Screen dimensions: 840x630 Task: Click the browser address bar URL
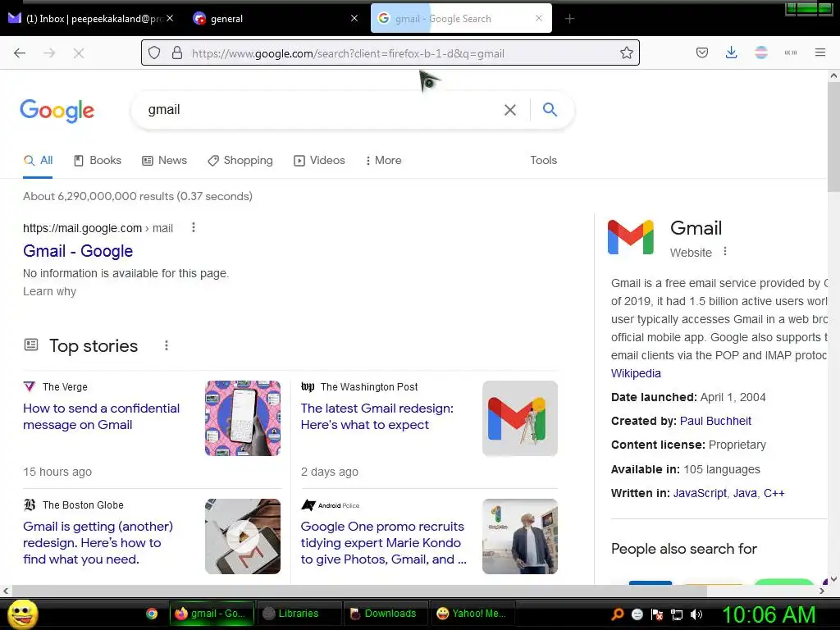pyautogui.click(x=348, y=53)
